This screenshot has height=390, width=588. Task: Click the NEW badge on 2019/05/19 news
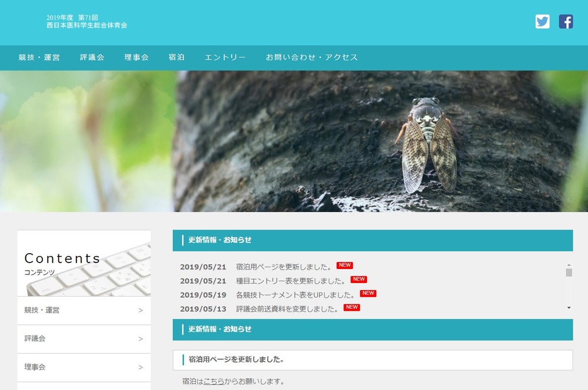pyautogui.click(x=368, y=294)
